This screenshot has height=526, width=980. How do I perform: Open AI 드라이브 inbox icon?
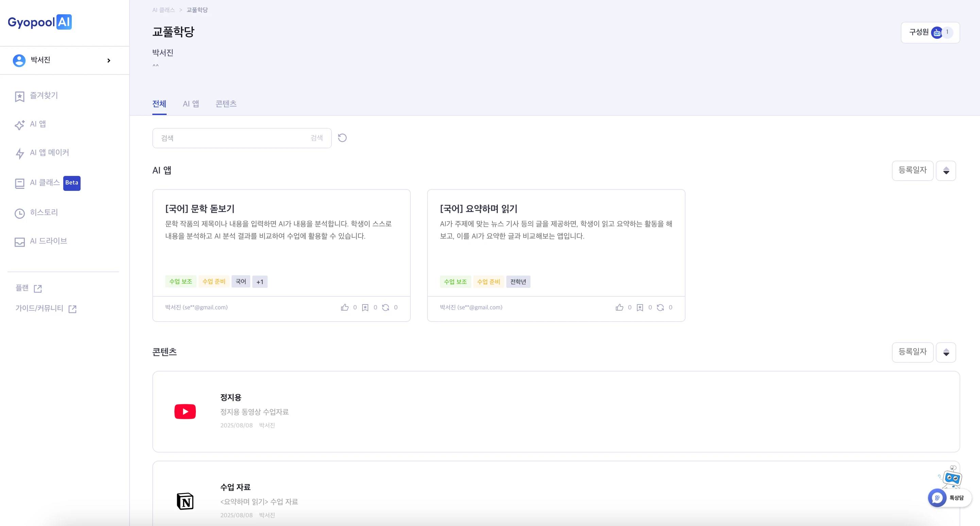click(x=19, y=242)
